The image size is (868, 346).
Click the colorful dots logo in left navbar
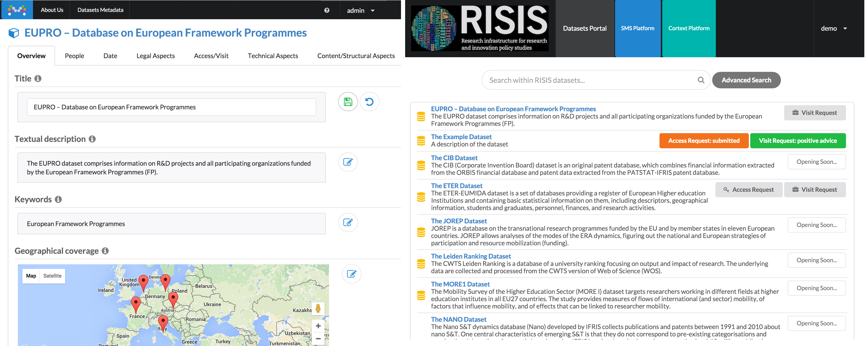click(17, 10)
